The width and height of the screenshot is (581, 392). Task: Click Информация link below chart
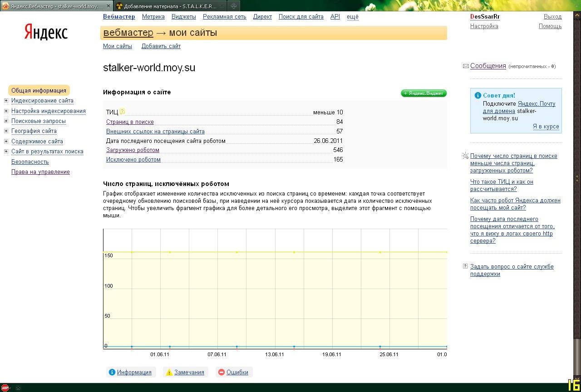134,372
